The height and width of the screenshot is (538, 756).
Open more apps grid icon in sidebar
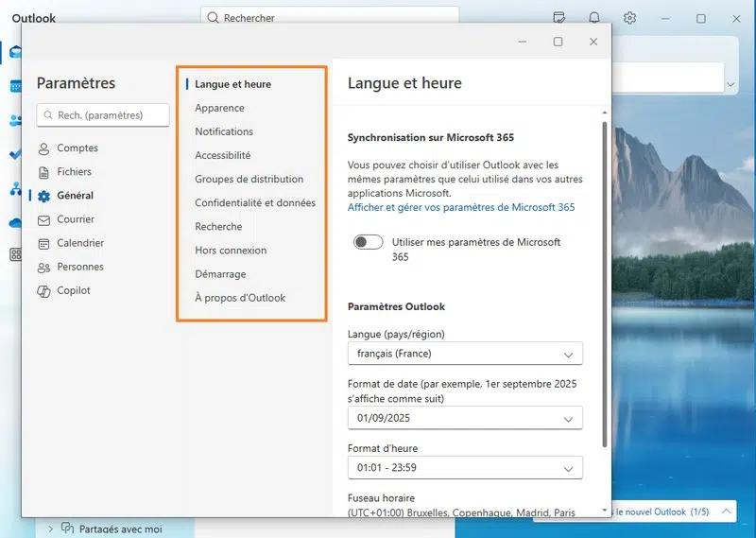coord(16,254)
